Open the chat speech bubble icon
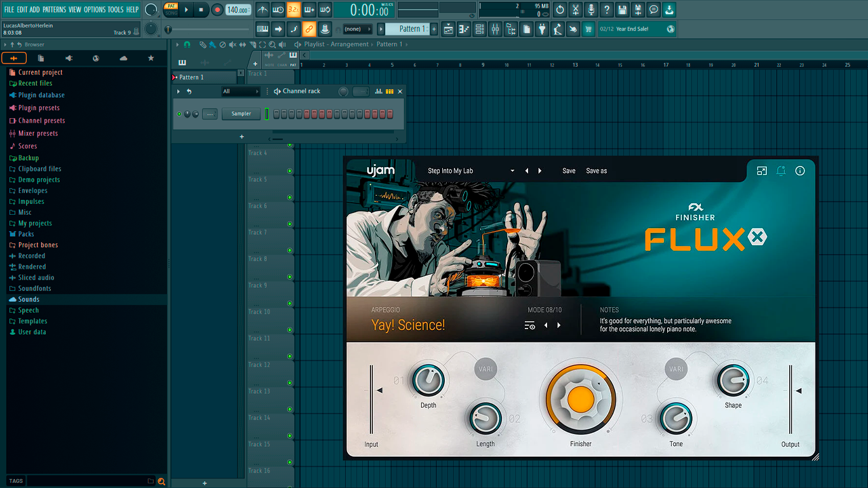 pyautogui.click(x=654, y=10)
